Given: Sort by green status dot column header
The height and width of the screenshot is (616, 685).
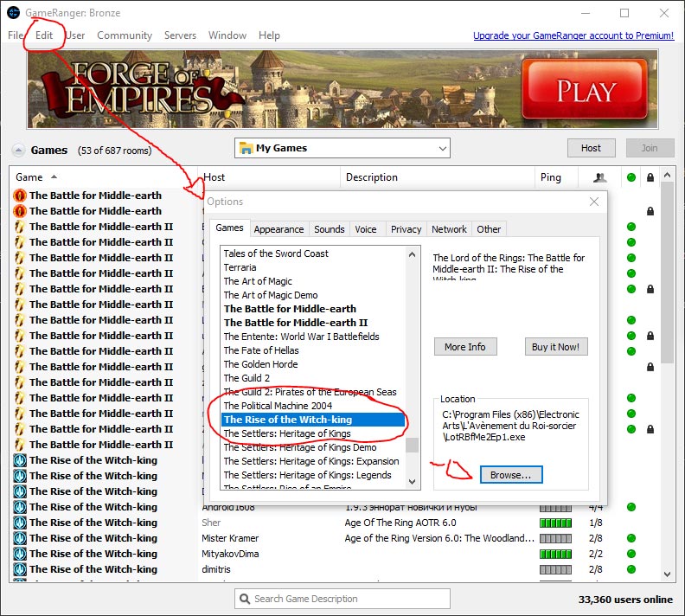Looking at the screenshot, I should [x=631, y=177].
